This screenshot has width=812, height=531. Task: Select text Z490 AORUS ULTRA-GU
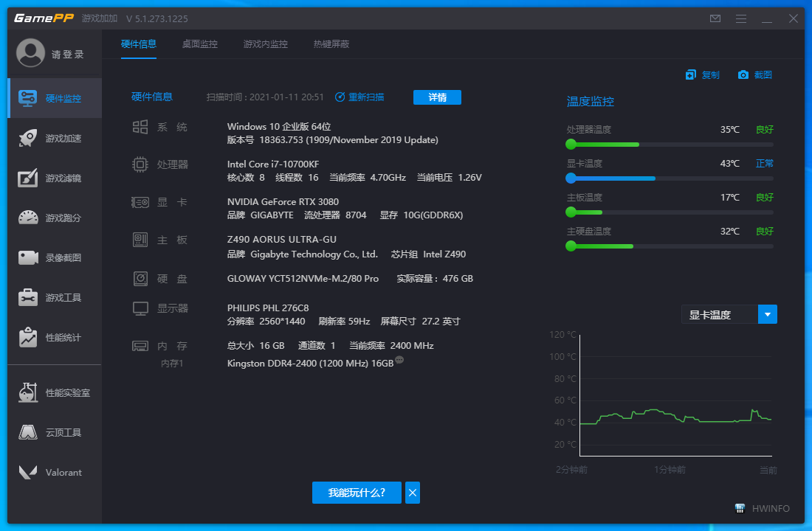tap(282, 240)
